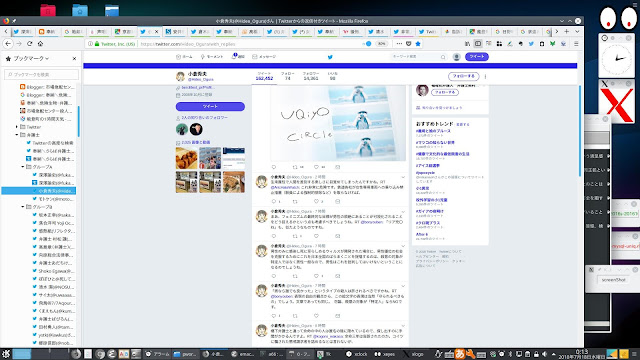
Task: Collapse the 弁護士 bookmark folder
Action: coord(17,135)
